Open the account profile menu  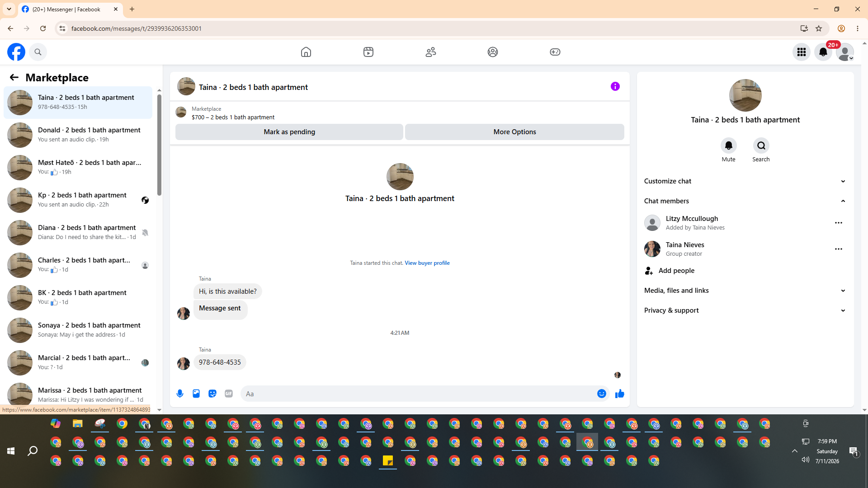[x=845, y=52]
